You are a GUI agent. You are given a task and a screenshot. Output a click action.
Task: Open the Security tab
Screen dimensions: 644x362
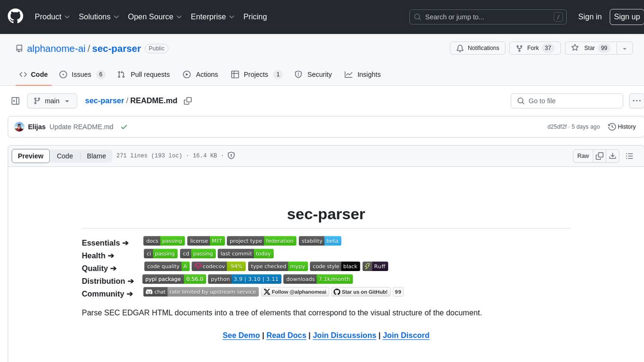tap(313, 74)
